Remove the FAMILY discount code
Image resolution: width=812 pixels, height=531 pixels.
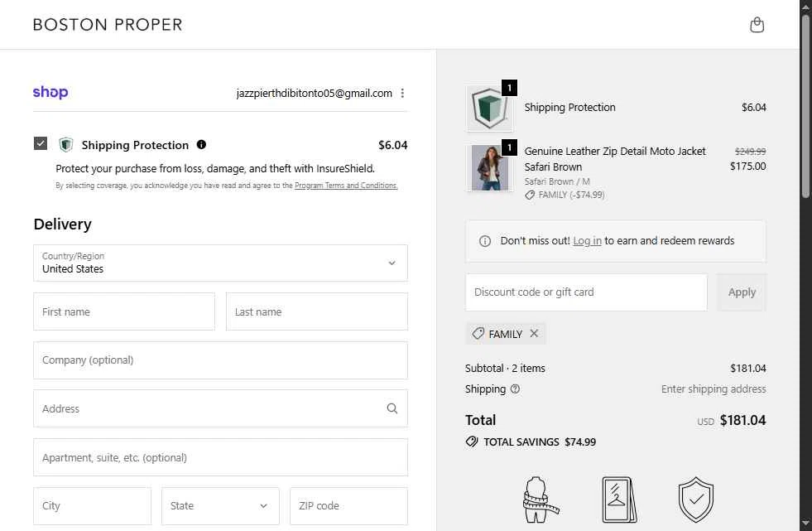pyautogui.click(x=534, y=334)
